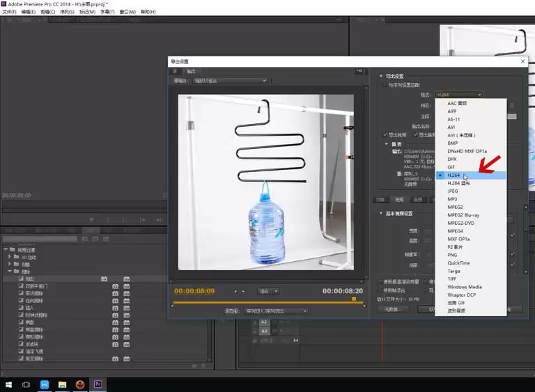Open the 文件(F) menu
The width and height of the screenshot is (535, 392).
pyautogui.click(x=9, y=12)
